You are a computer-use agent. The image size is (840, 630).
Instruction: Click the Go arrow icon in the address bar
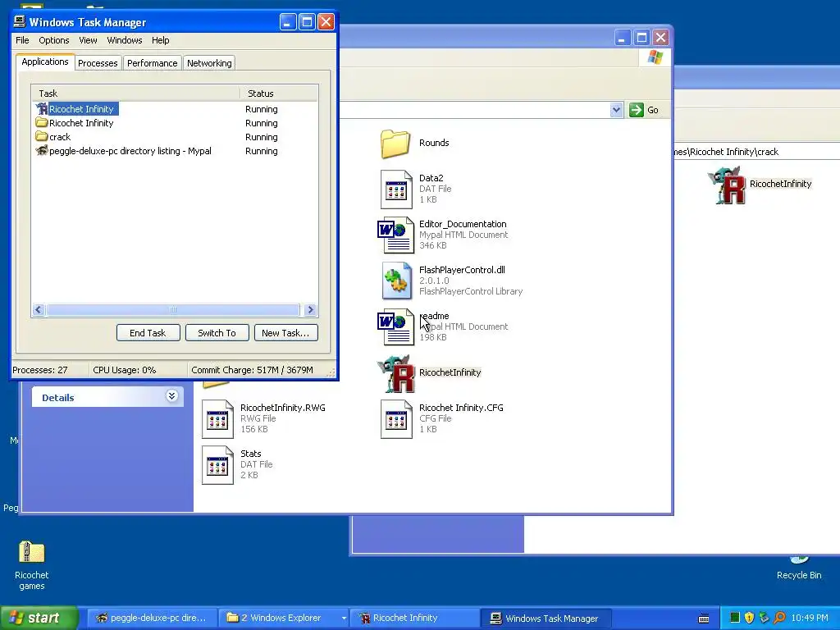(x=636, y=110)
